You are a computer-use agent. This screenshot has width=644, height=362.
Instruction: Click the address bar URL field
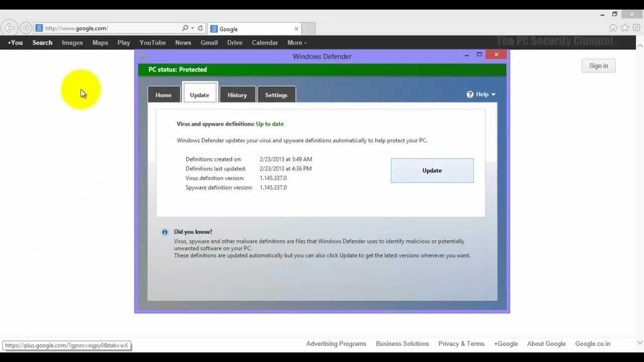(112, 28)
